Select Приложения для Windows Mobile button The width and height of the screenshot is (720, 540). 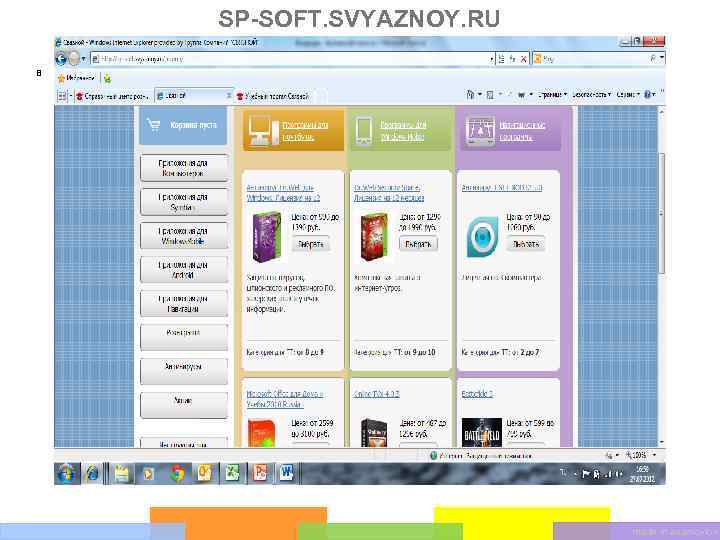(x=183, y=236)
